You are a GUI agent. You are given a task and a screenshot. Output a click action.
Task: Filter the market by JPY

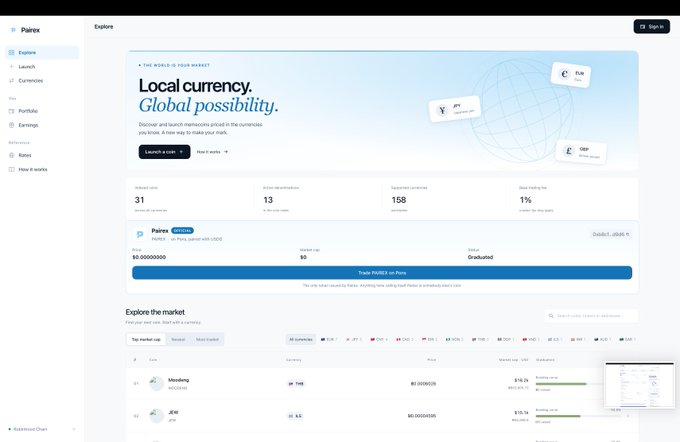point(354,339)
